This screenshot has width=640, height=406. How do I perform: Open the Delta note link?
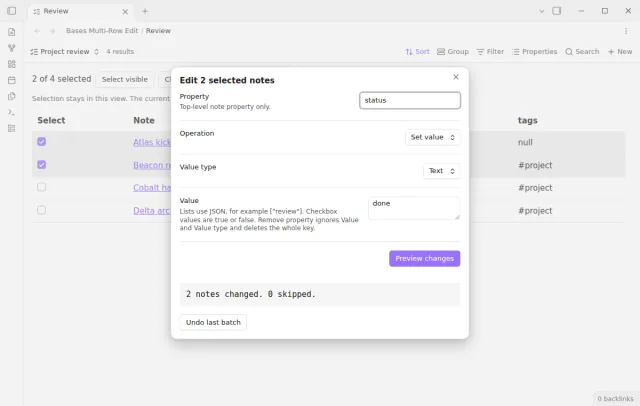click(152, 211)
